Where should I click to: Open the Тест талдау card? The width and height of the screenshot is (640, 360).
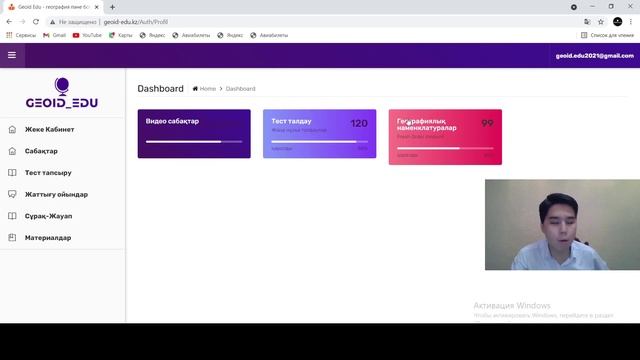click(x=320, y=133)
